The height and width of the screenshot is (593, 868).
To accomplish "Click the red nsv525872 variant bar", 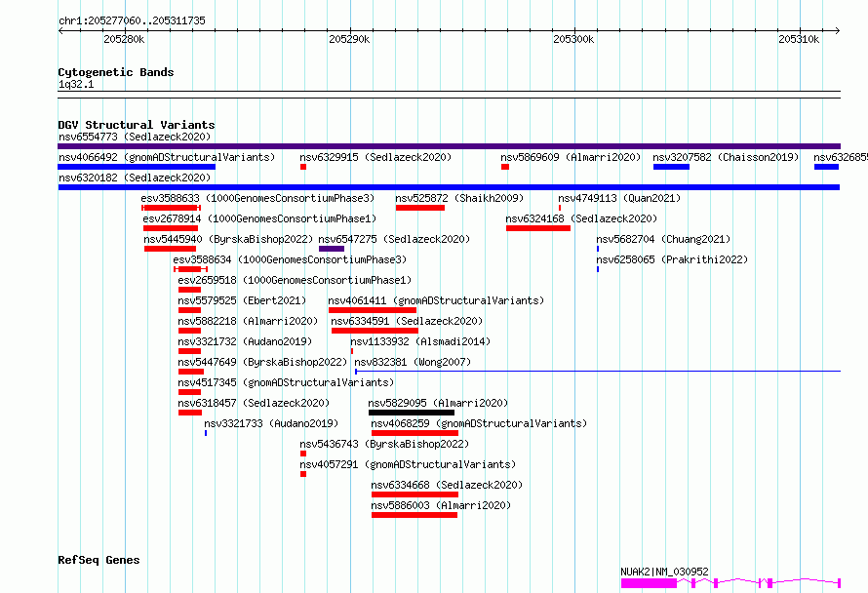I will (x=420, y=208).
